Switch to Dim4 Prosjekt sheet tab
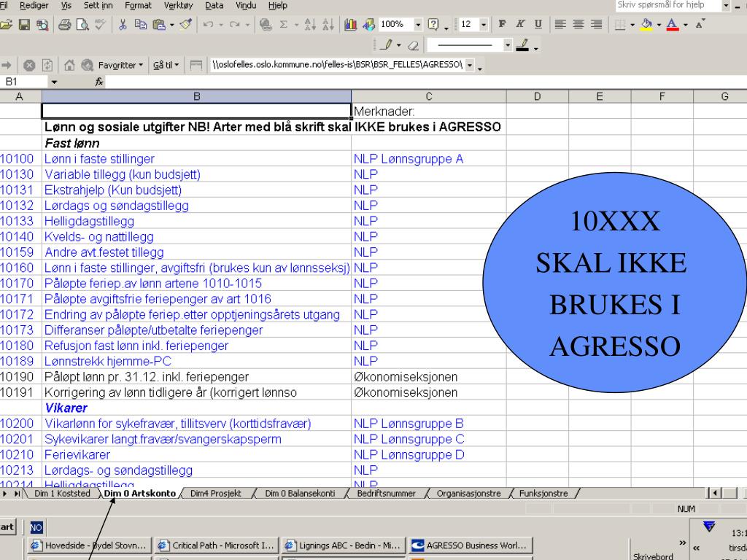 216,494
